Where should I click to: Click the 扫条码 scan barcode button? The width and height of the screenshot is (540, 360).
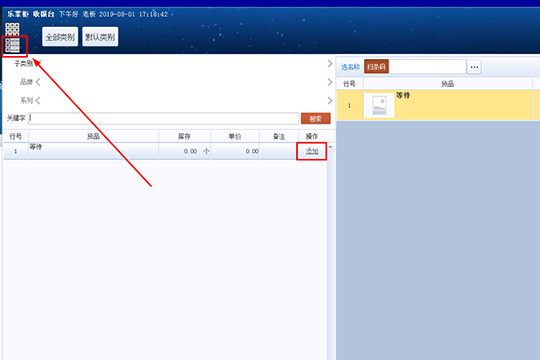pyautogui.click(x=376, y=67)
